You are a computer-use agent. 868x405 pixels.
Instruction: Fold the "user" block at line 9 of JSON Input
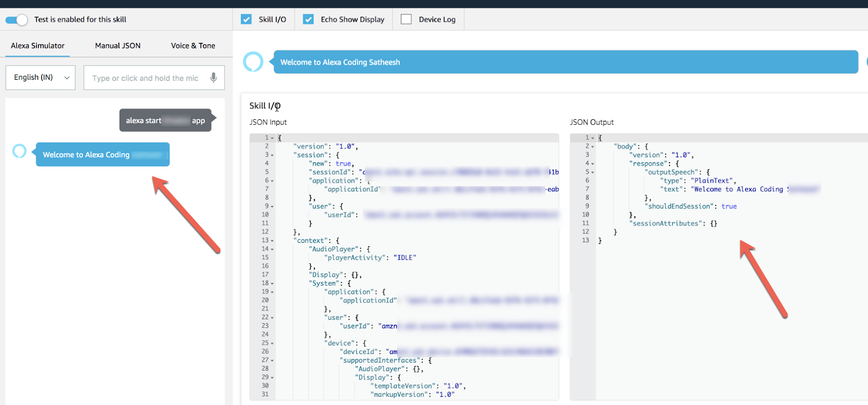coord(272,207)
